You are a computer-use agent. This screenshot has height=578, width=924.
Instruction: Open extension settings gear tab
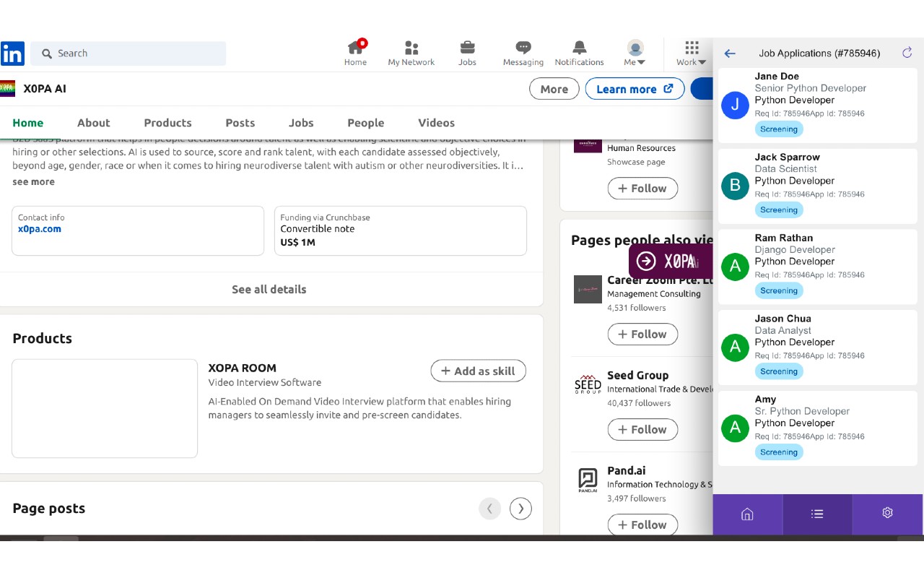pyautogui.click(x=887, y=514)
